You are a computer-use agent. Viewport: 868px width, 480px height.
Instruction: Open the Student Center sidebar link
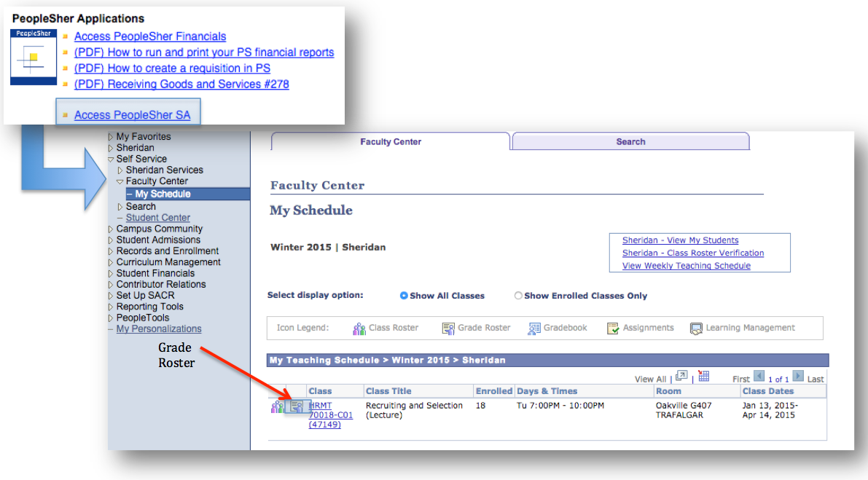[157, 218]
